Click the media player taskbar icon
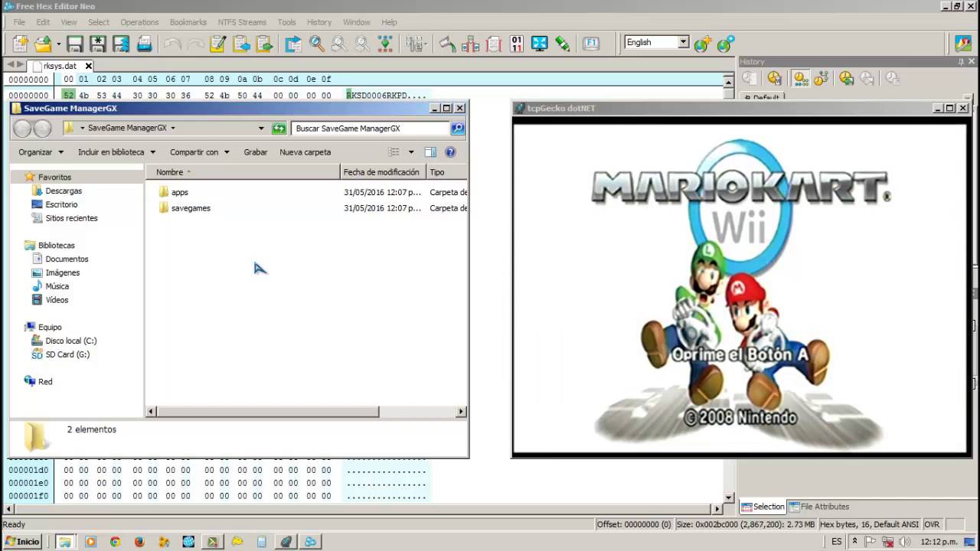Screen dimensions: 980x551 pyautogui.click(x=90, y=542)
